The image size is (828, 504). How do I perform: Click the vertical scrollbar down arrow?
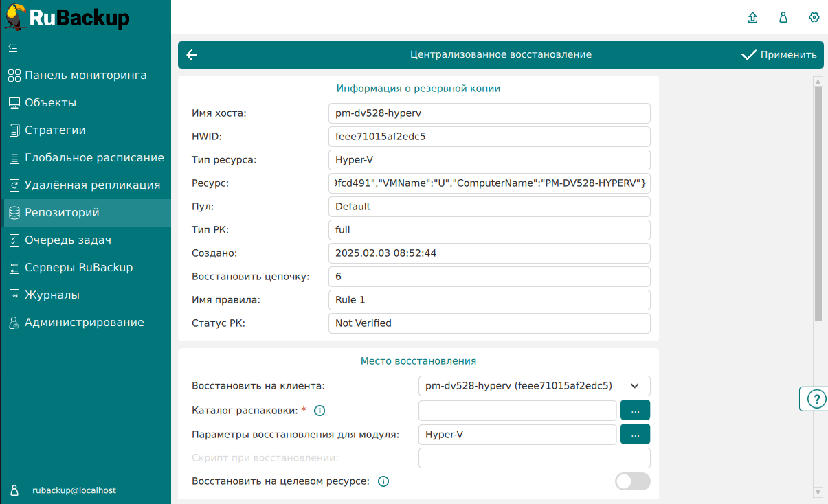tap(818, 492)
